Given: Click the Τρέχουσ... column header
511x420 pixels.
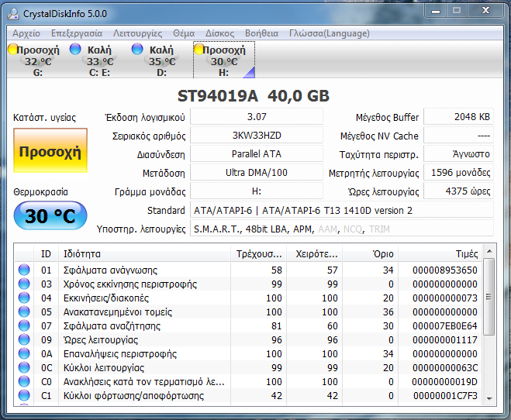Looking at the screenshot, I should [x=258, y=253].
